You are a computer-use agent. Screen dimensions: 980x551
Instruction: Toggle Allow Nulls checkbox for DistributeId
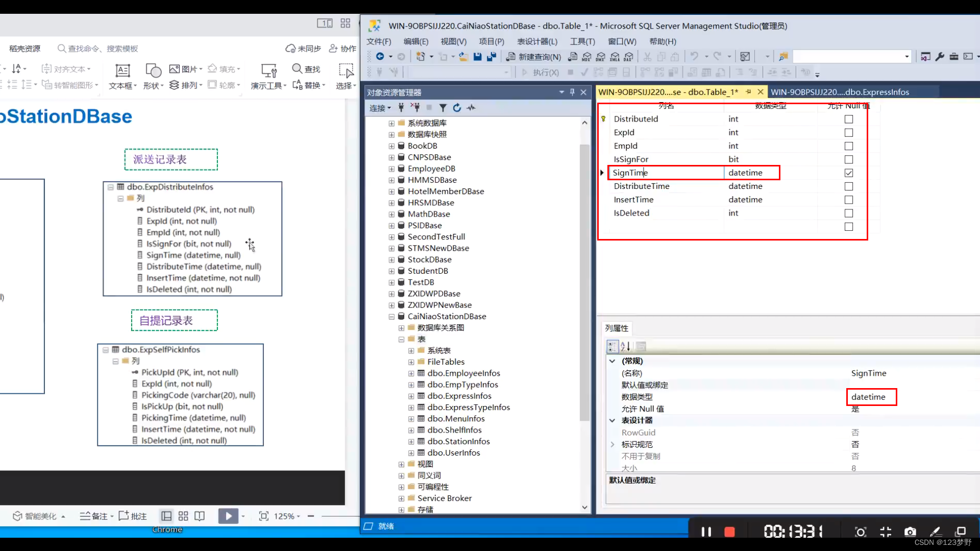point(849,119)
